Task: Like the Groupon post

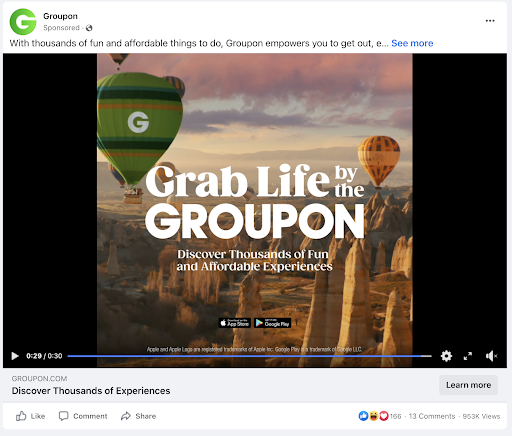Action: pos(30,416)
